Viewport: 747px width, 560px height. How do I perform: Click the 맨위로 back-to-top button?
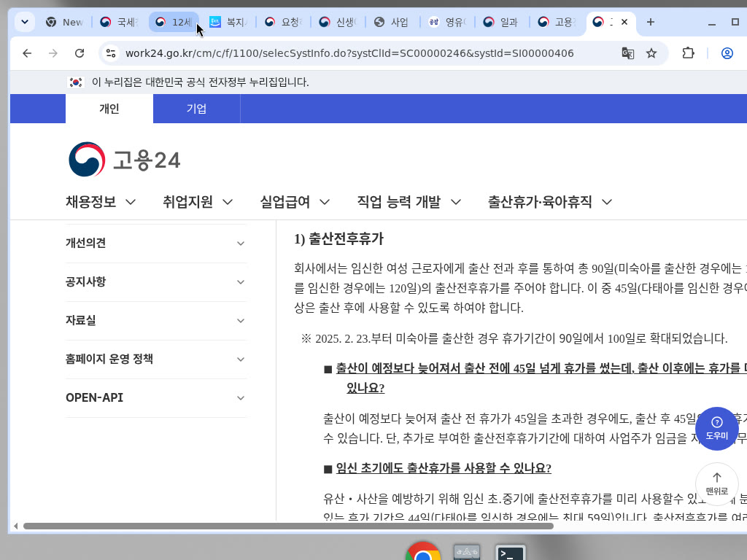coord(716,484)
